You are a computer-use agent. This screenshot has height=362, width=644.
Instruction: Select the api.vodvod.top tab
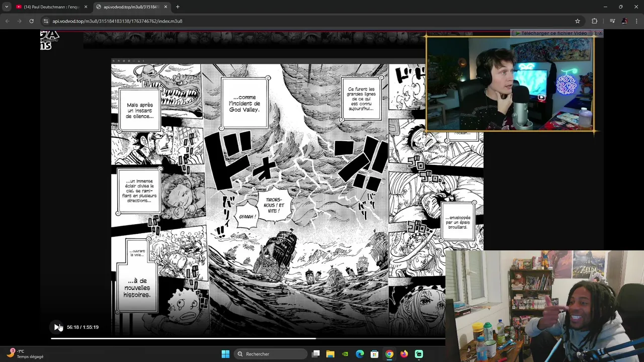click(x=131, y=7)
